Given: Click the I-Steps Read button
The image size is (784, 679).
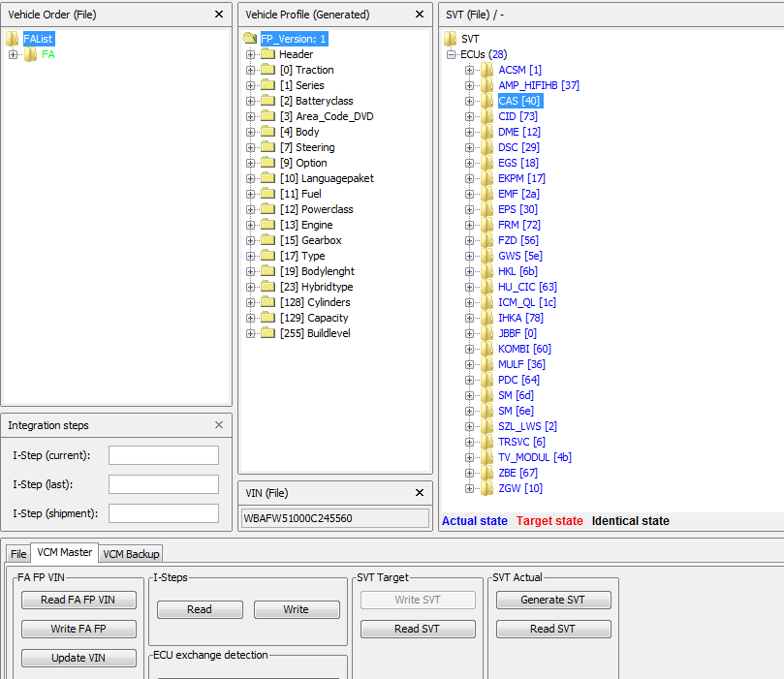Looking at the screenshot, I should click(x=200, y=609).
